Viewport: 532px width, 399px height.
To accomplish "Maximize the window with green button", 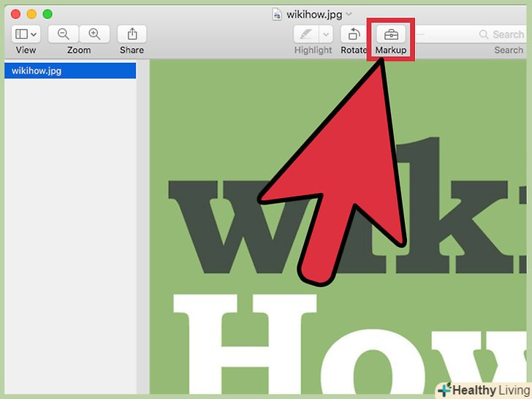I will pos(47,14).
